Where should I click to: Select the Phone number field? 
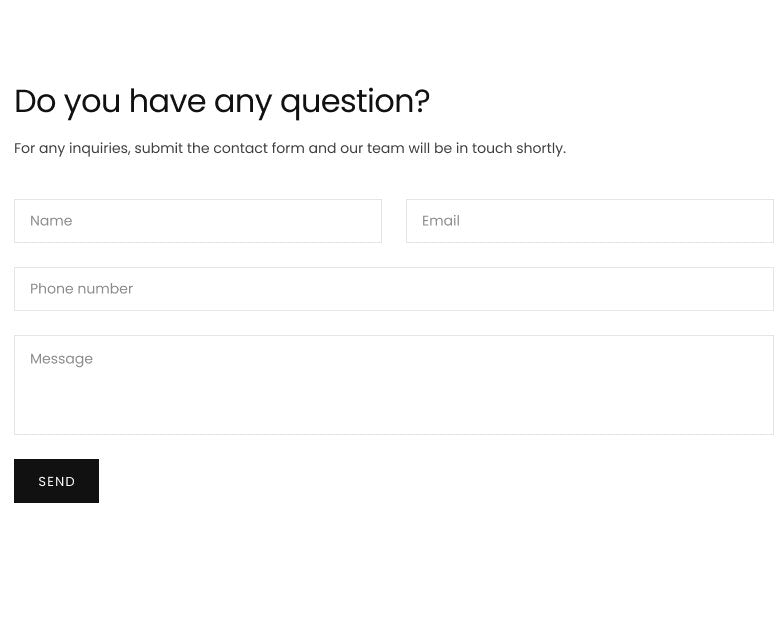pyautogui.click(x=394, y=289)
